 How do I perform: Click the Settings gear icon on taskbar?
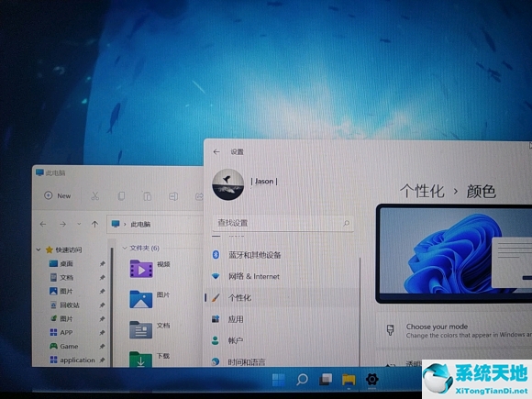[372, 380]
